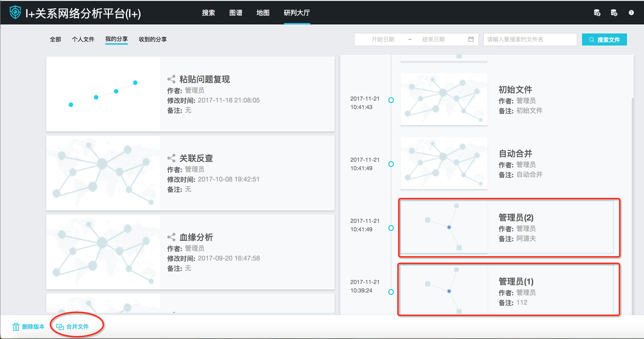Viewport: 644px width, 339px height.
Task: Click the trash icon for 删除版本
Action: click(16, 327)
